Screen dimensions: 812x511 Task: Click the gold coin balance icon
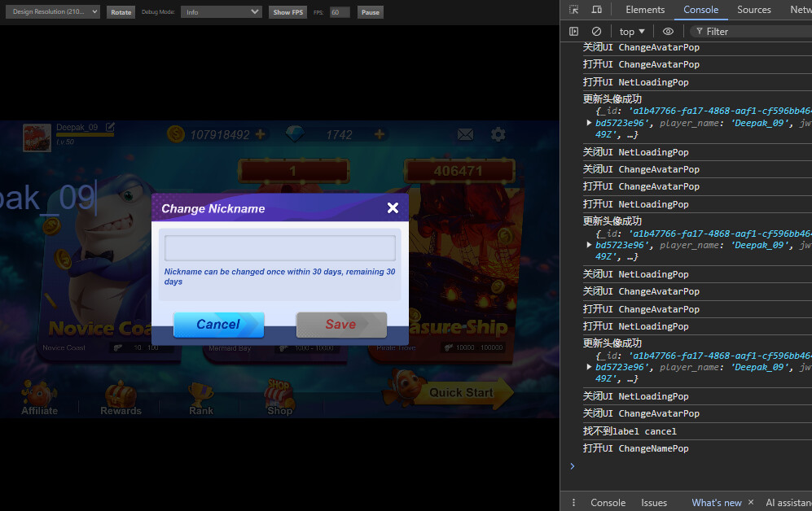click(x=176, y=134)
